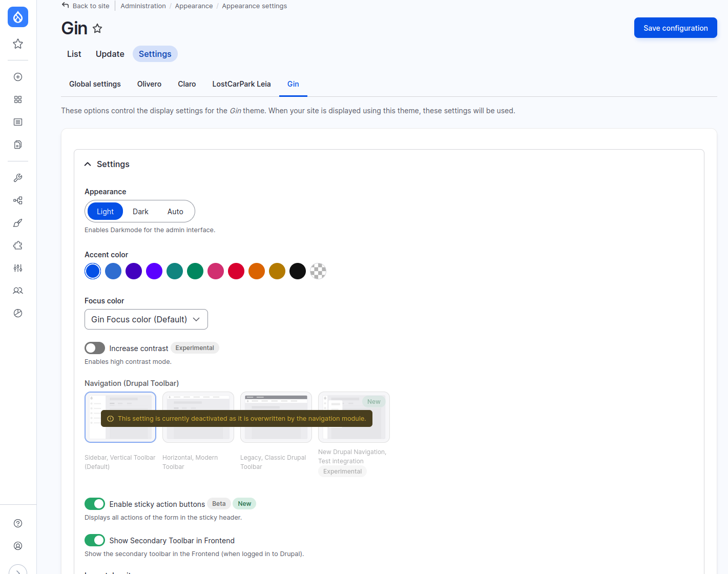Image resolution: width=728 pixels, height=574 pixels.
Task: Add Gin page to shortcuts star
Action: [97, 29]
